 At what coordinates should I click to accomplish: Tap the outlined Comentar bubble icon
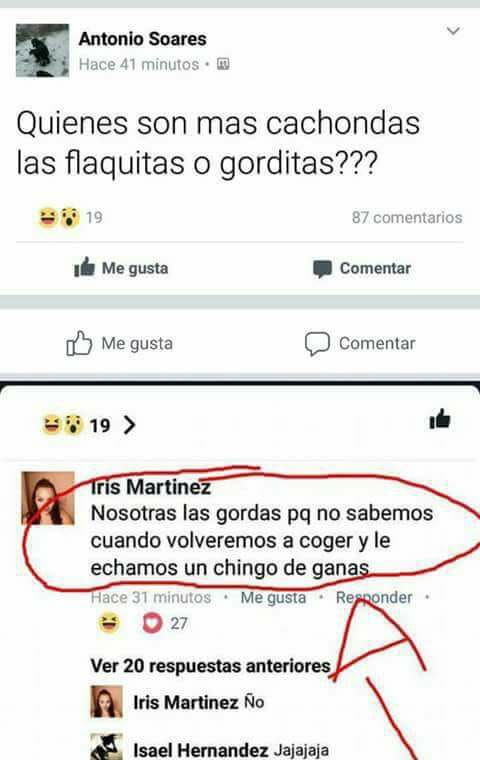[x=317, y=344]
